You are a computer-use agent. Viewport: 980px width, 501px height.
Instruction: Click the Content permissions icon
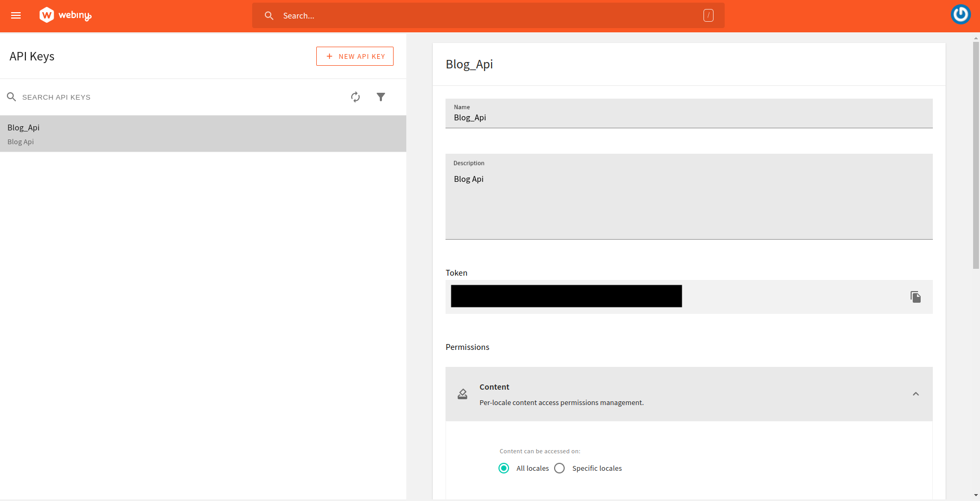point(462,394)
